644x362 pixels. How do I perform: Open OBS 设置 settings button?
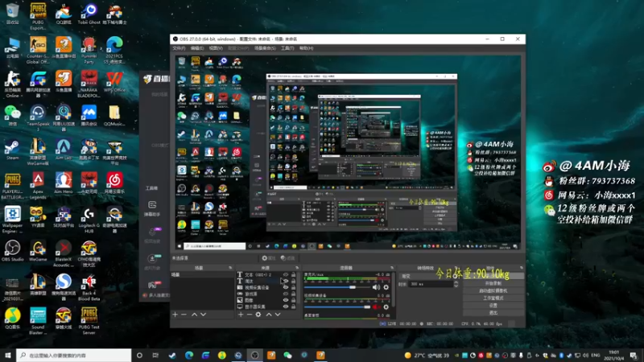pos(493,306)
